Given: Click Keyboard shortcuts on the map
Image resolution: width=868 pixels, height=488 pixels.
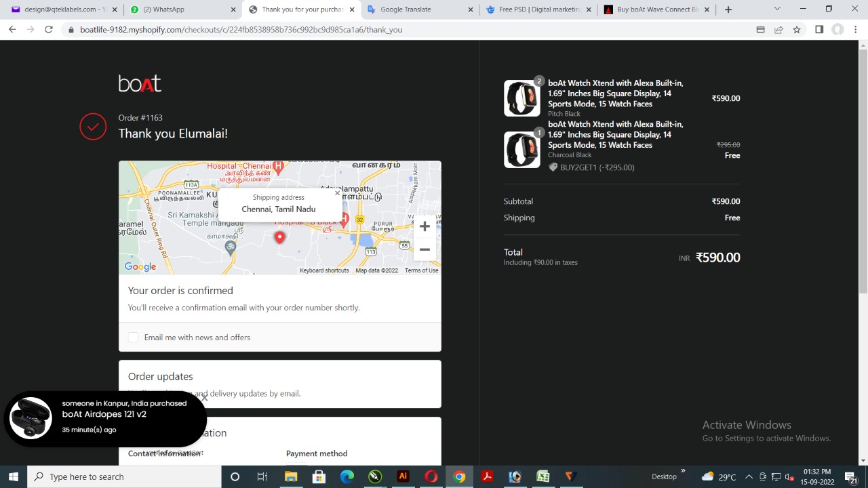Looking at the screenshot, I should point(324,270).
